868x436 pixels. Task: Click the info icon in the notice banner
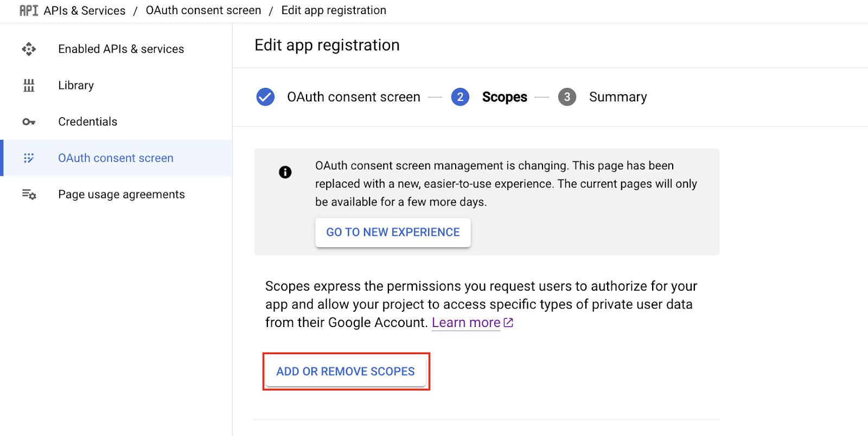(x=285, y=172)
